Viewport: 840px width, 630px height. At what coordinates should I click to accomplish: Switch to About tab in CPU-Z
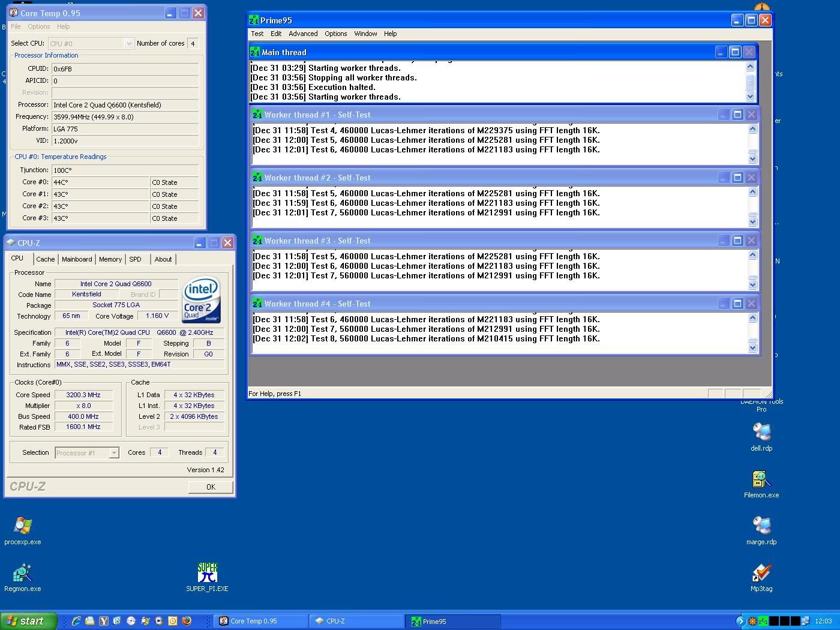coord(163,259)
